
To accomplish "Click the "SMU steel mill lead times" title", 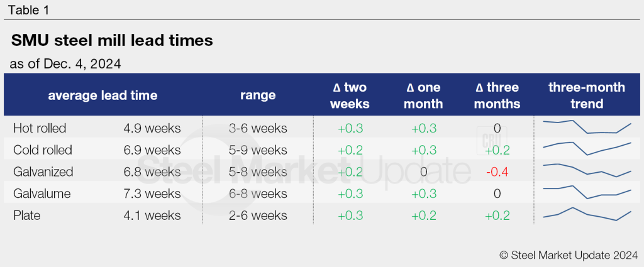I will click(x=112, y=41).
